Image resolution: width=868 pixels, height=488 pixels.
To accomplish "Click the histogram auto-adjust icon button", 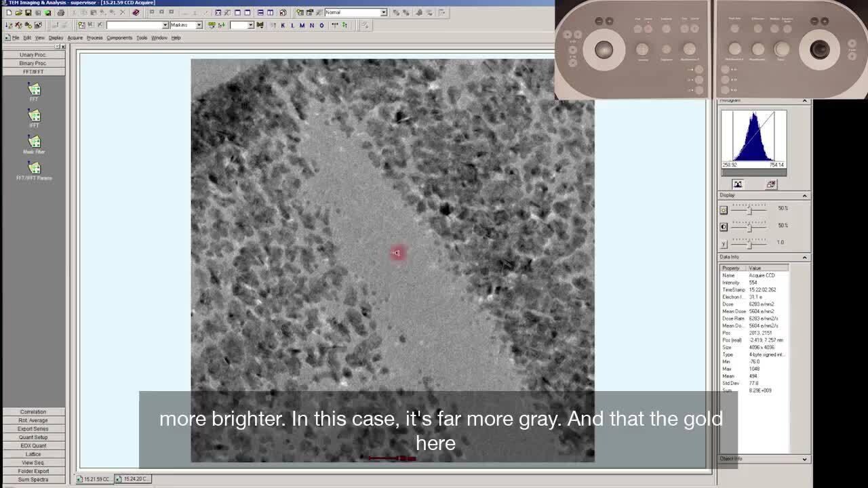I will pyautogui.click(x=738, y=184).
